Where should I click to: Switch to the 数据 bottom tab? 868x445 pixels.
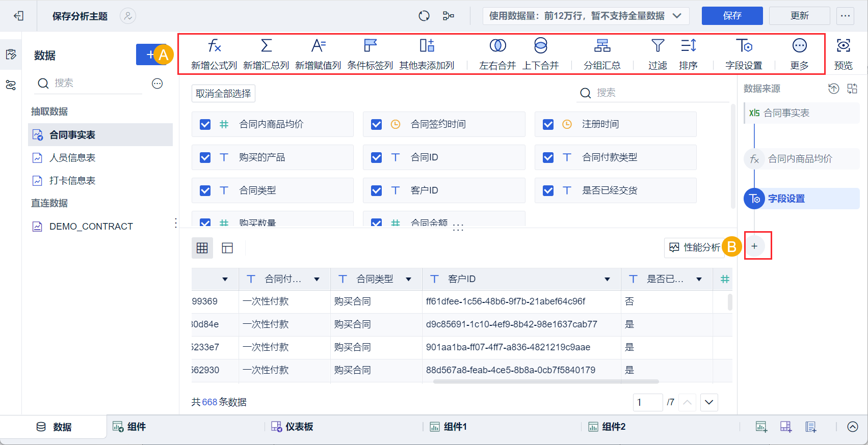click(54, 427)
